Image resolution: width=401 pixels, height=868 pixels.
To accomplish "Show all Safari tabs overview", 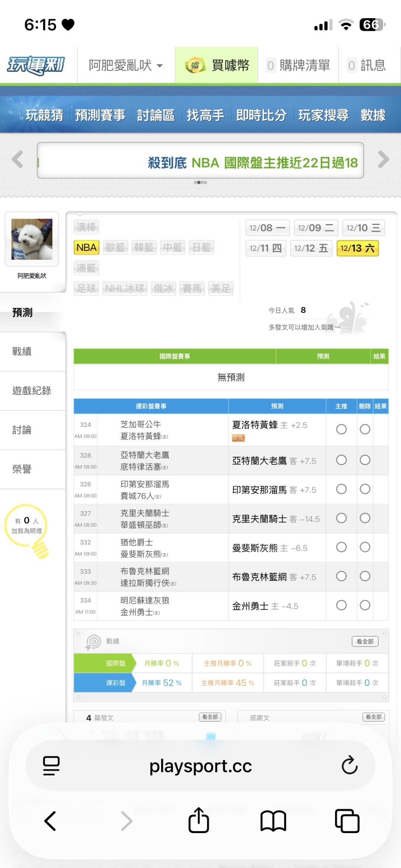I will 347,821.
